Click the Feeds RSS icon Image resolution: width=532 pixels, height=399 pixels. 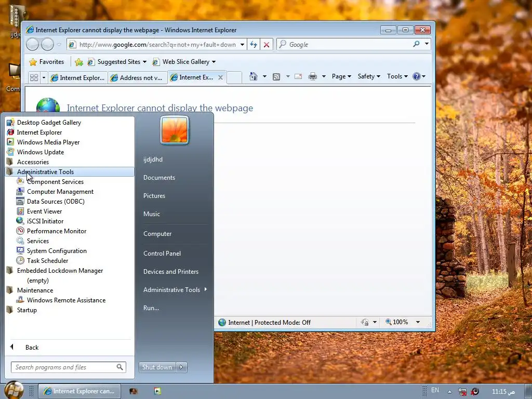[x=276, y=77]
